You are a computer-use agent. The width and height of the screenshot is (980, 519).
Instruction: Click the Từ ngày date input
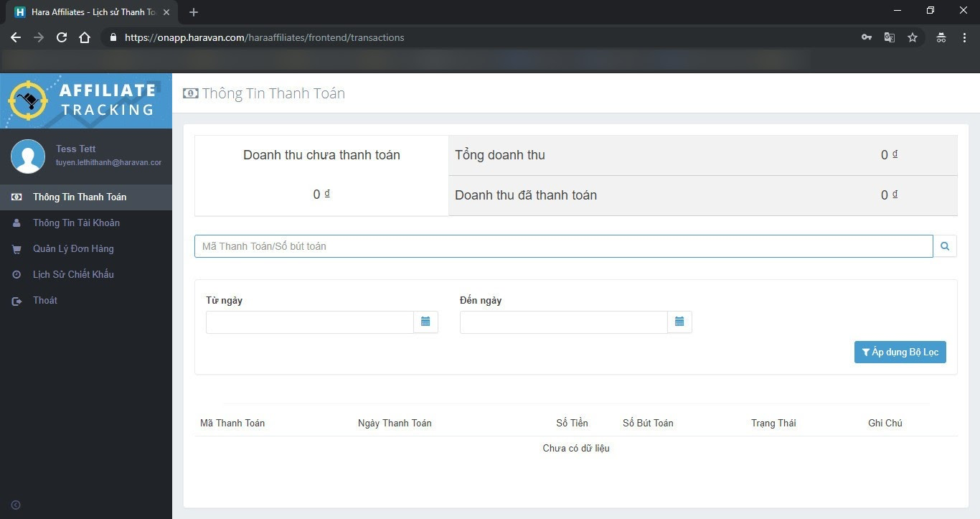309,322
